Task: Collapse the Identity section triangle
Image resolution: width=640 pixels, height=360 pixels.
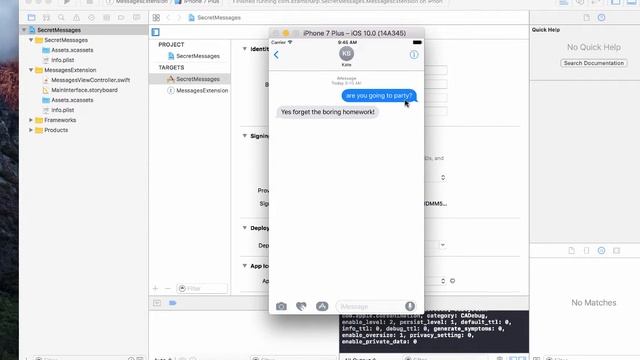Action: [x=244, y=49]
